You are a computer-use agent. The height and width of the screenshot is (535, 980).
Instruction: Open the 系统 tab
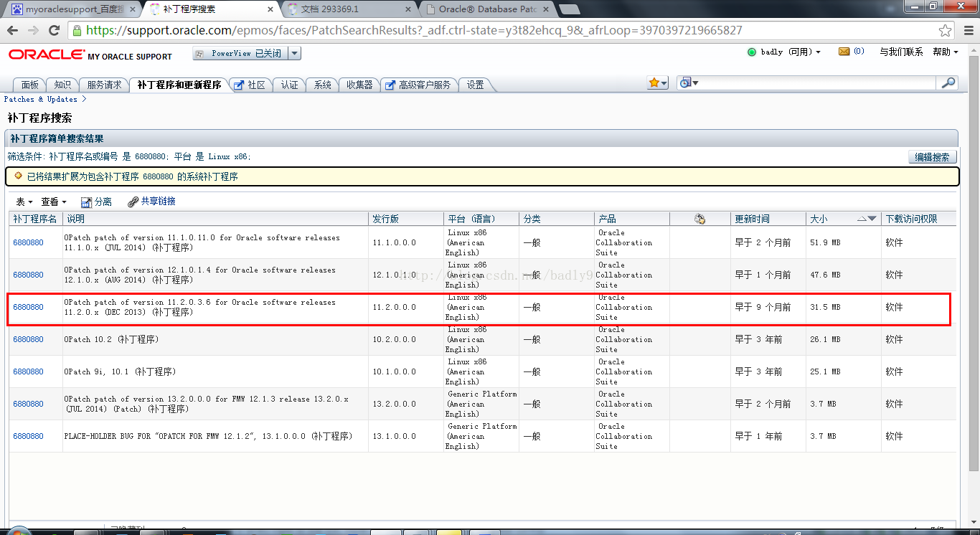point(323,85)
